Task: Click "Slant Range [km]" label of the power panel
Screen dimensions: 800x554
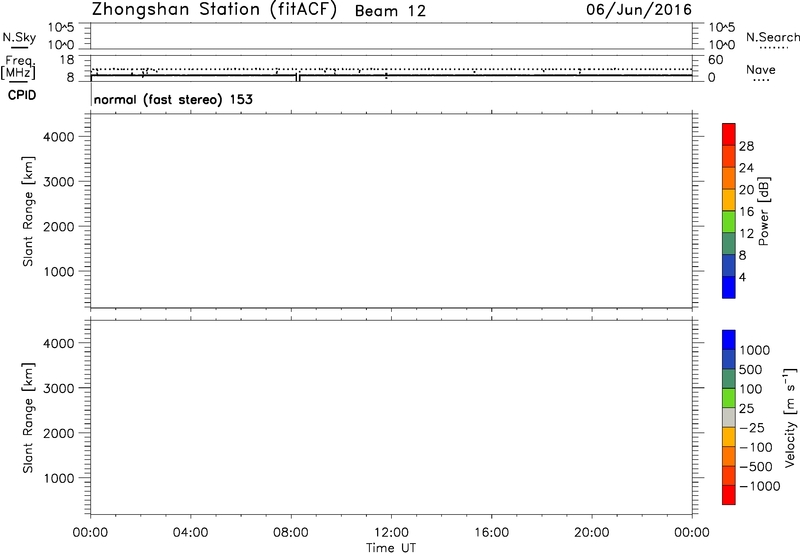Action: coord(28,211)
